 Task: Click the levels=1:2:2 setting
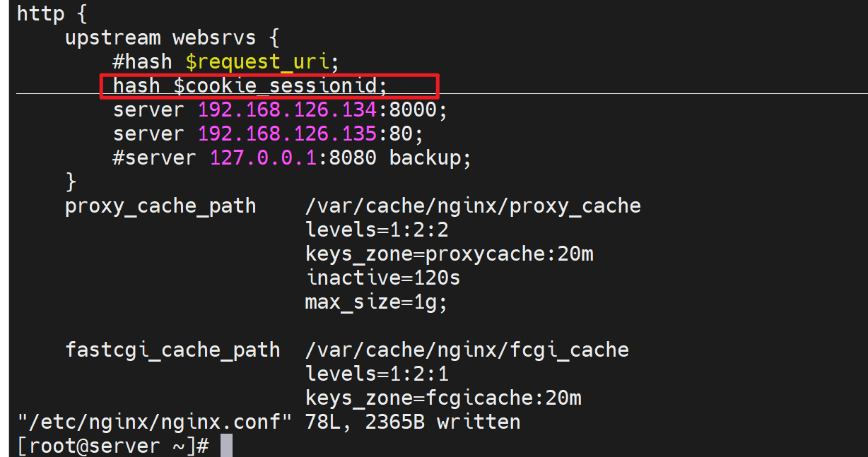click(x=377, y=230)
